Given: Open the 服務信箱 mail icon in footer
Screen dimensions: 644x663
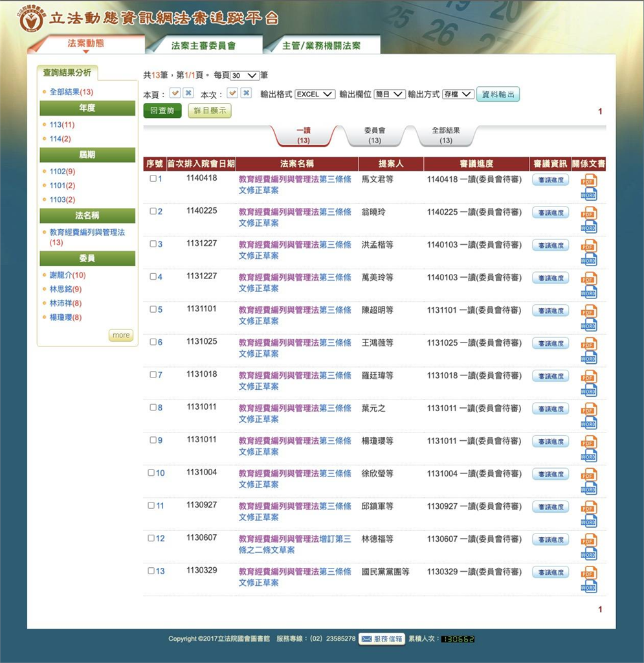Looking at the screenshot, I should (382, 638).
